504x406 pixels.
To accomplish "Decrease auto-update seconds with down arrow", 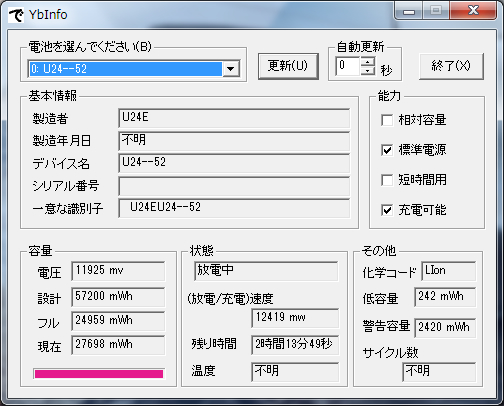I will (368, 70).
